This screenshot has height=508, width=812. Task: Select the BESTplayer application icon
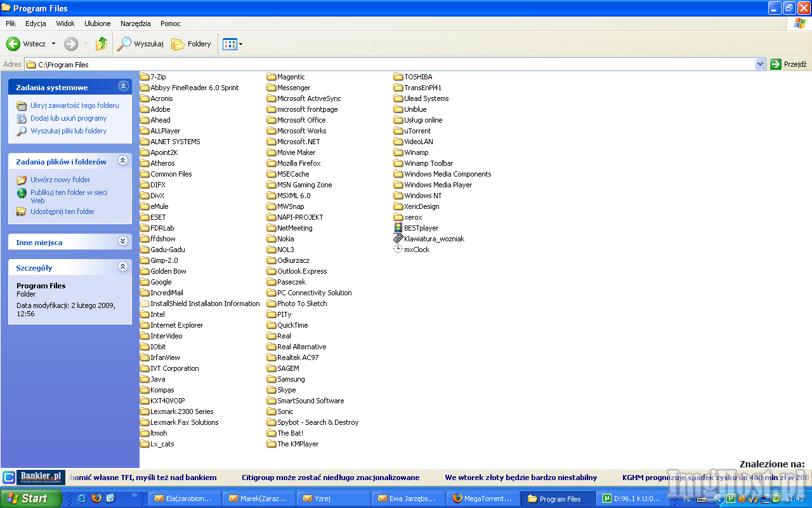[x=398, y=228]
